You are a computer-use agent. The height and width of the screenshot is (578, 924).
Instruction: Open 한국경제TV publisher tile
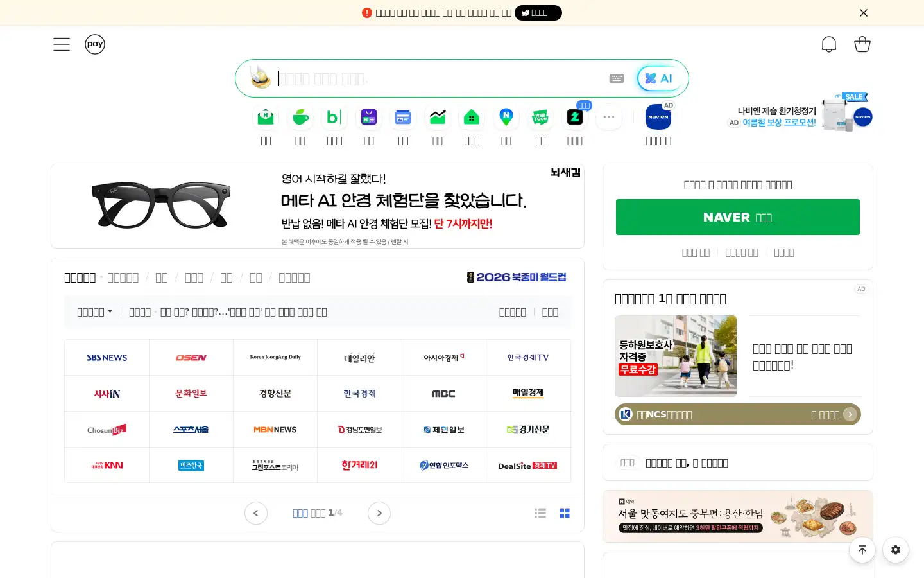click(528, 358)
